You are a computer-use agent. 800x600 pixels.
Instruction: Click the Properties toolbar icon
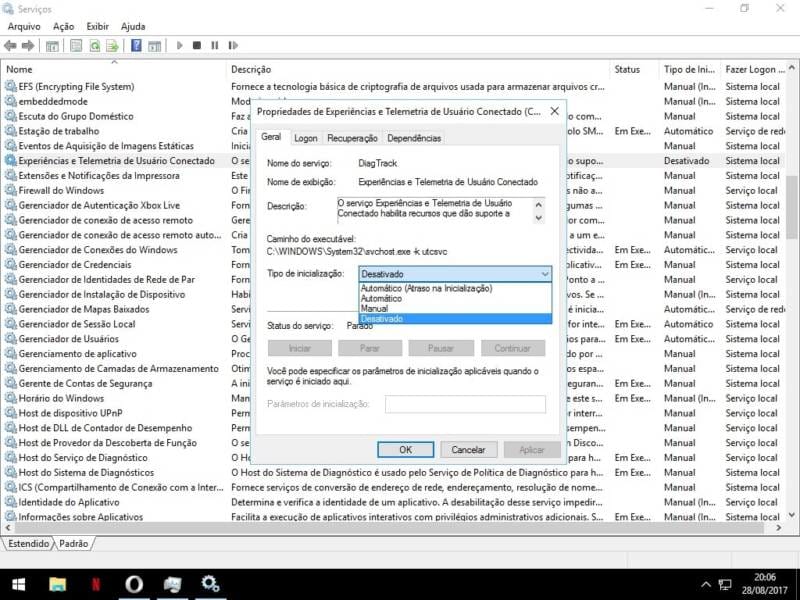click(76, 46)
